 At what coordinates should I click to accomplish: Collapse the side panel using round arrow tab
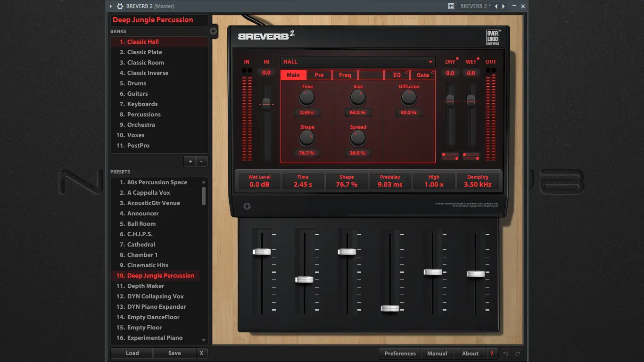213,31
